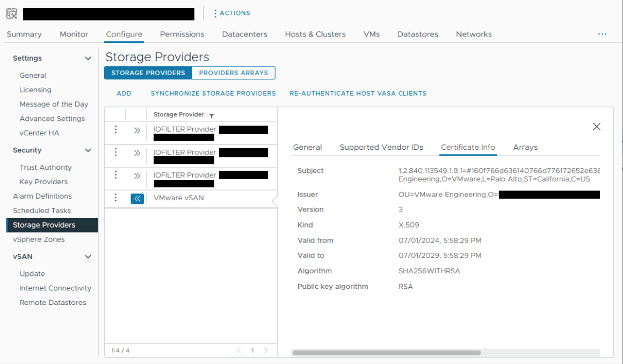Close the provider details panel
This screenshot has width=623, height=364.
(x=596, y=127)
